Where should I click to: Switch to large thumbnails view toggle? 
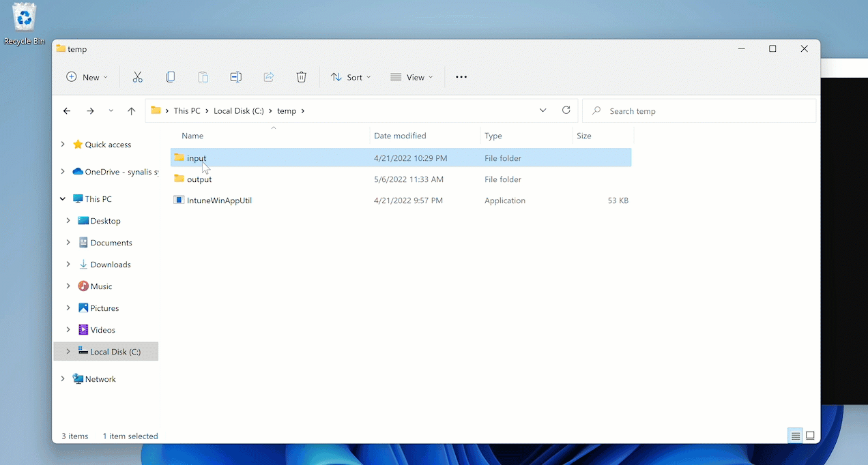click(810, 435)
